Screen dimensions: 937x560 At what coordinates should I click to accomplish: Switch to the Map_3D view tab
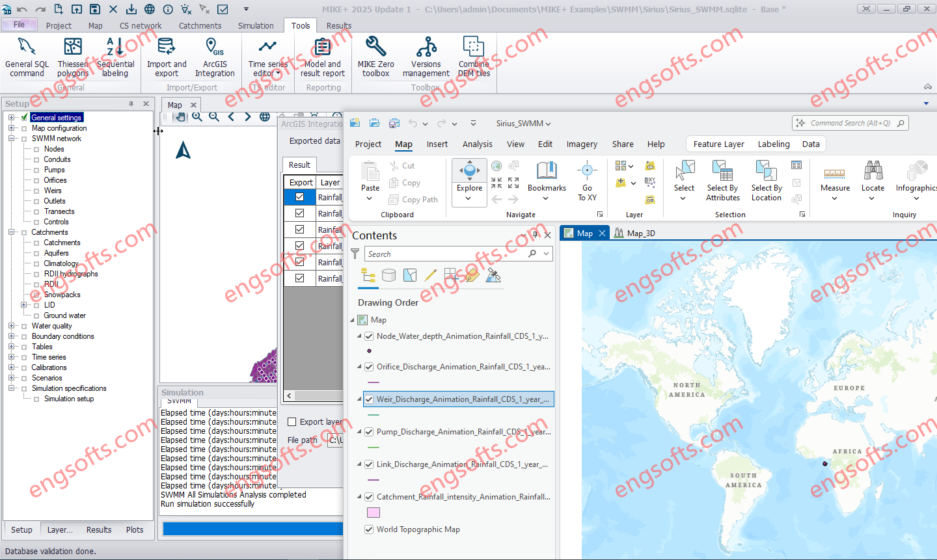click(x=635, y=233)
